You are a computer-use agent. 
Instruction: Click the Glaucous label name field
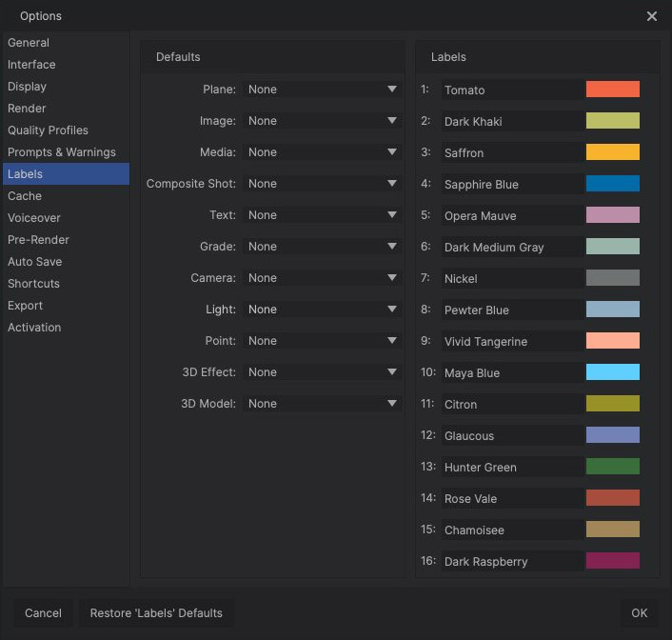[x=510, y=435]
